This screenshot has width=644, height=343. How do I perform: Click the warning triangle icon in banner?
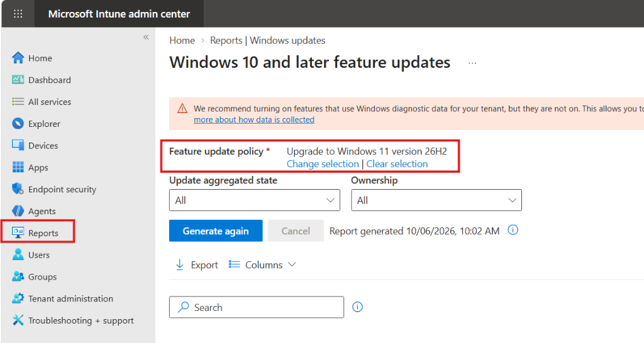coord(182,109)
